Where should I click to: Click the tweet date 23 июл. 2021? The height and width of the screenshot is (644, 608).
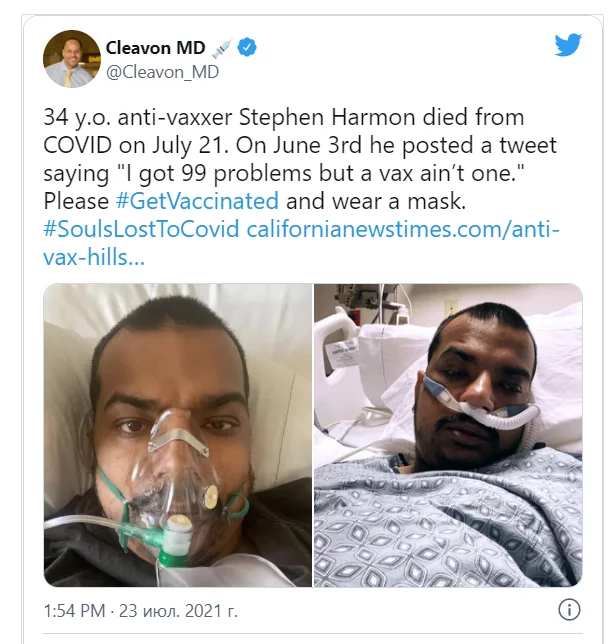(178, 611)
